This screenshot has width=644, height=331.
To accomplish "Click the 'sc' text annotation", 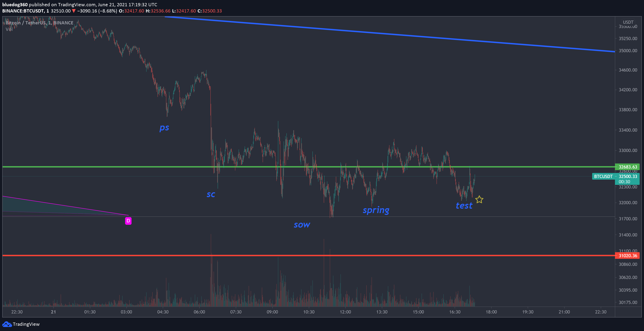I will [211, 194].
